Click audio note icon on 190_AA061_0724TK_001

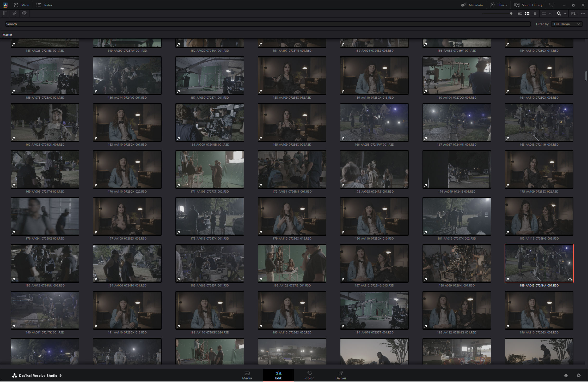click(14, 326)
